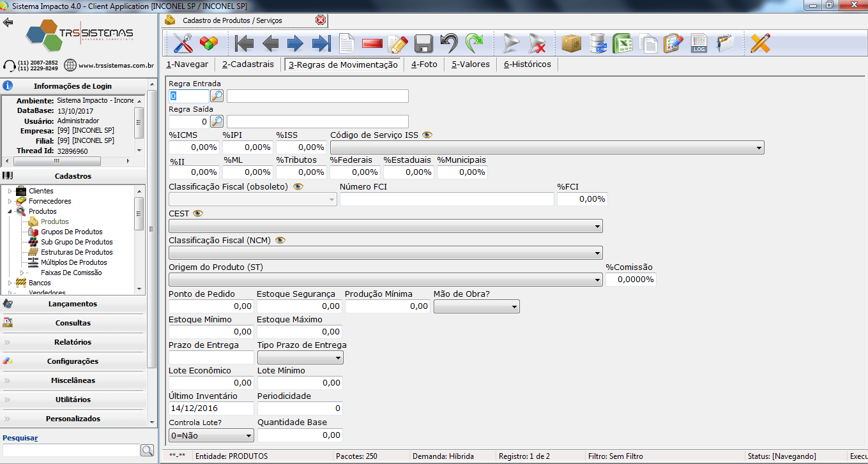The height and width of the screenshot is (464, 868).
Task: Click the new blank record icon
Action: click(x=346, y=44)
